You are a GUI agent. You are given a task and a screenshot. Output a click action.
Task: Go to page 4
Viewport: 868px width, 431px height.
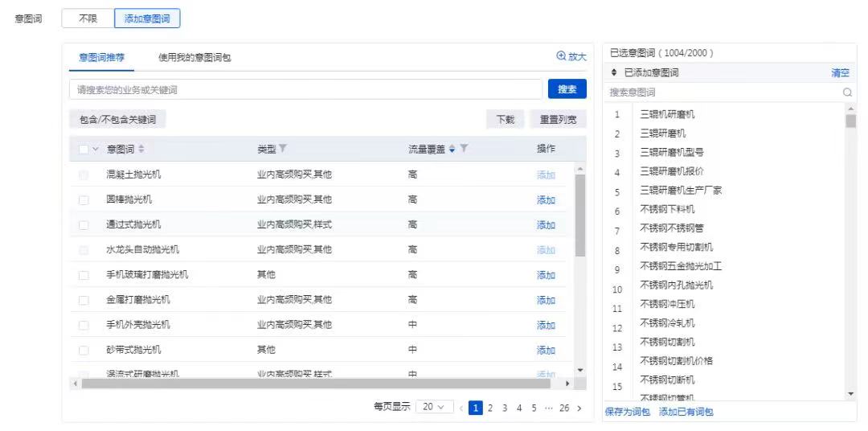point(519,408)
